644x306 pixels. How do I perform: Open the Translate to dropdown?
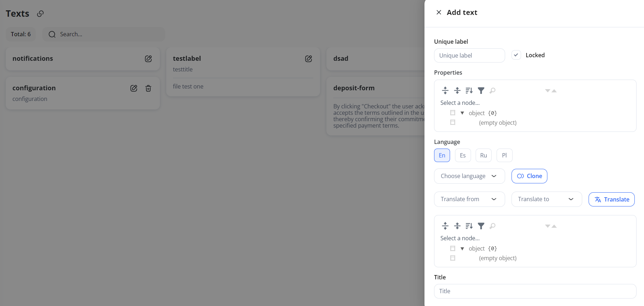[x=546, y=199]
